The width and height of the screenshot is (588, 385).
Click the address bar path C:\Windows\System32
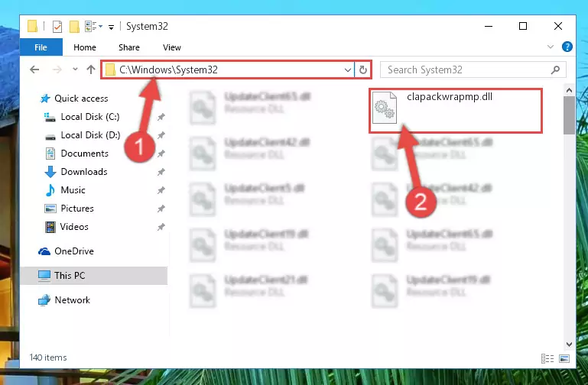[168, 70]
